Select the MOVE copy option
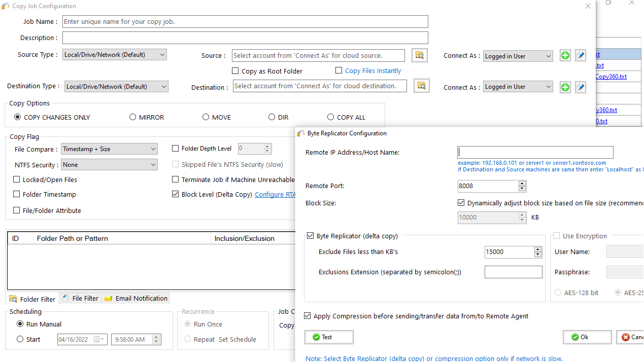The height and width of the screenshot is (362, 644). click(x=206, y=117)
